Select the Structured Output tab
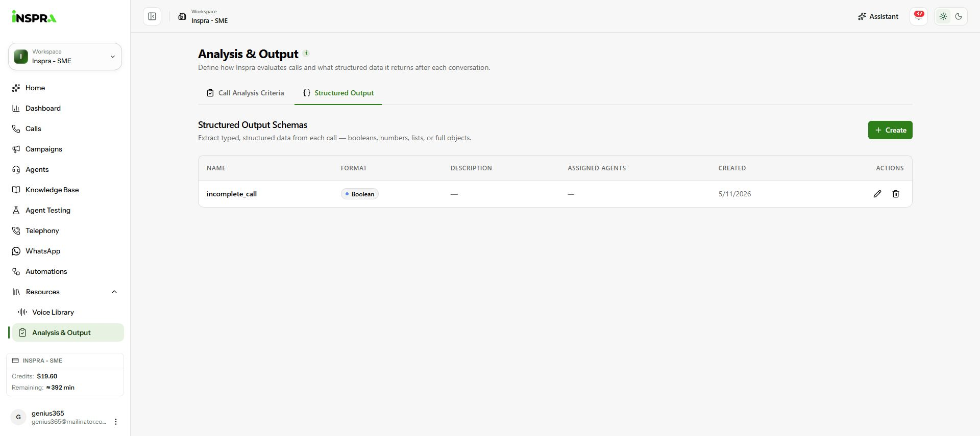This screenshot has height=436, width=980. click(x=338, y=93)
